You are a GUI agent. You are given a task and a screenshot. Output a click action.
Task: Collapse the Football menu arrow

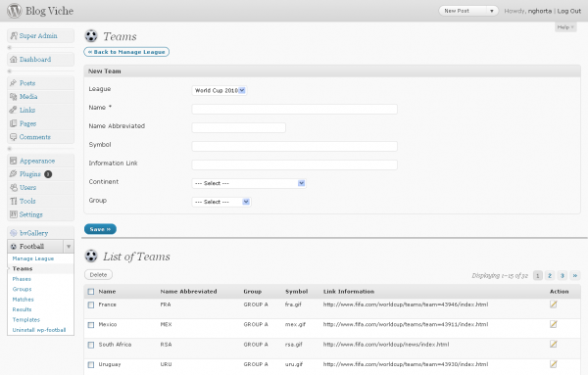pyautogui.click(x=69, y=247)
